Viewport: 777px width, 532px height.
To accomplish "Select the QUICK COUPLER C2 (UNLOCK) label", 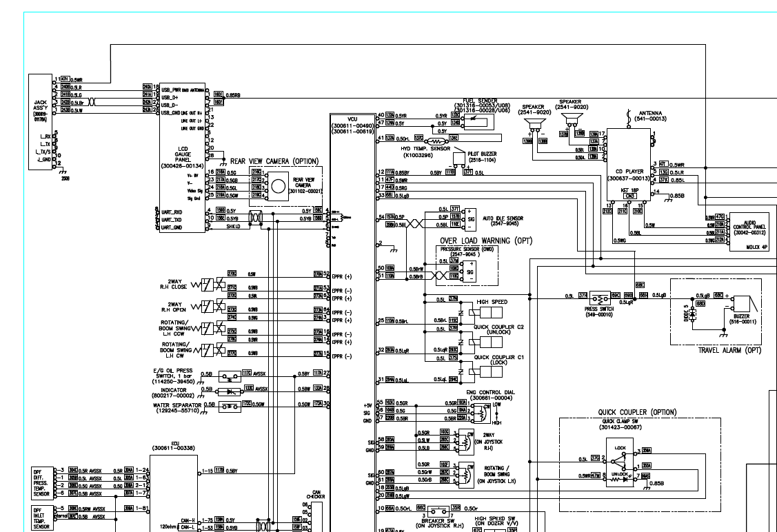I will (x=498, y=329).
